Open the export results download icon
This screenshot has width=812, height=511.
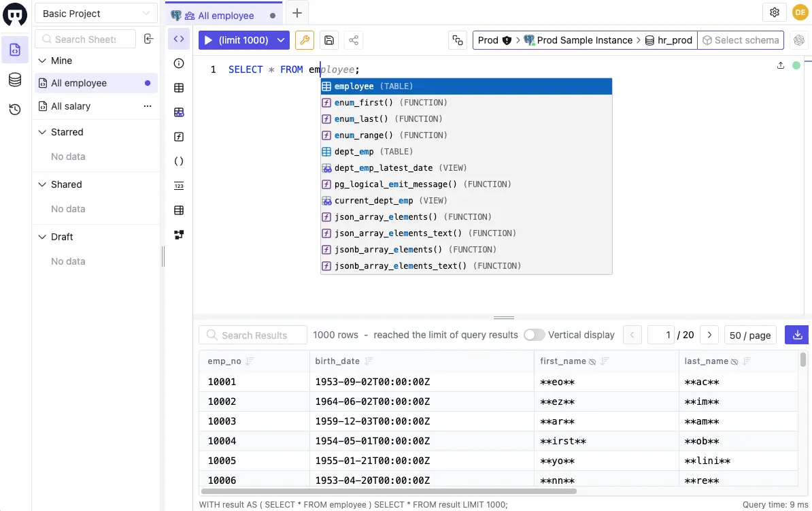click(x=796, y=335)
